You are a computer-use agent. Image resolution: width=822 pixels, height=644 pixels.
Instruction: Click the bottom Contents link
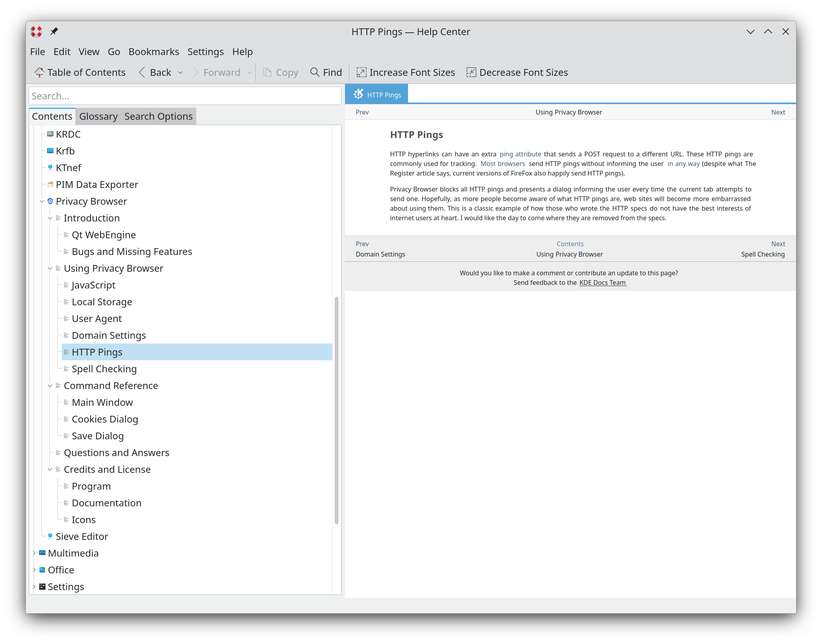click(x=570, y=244)
